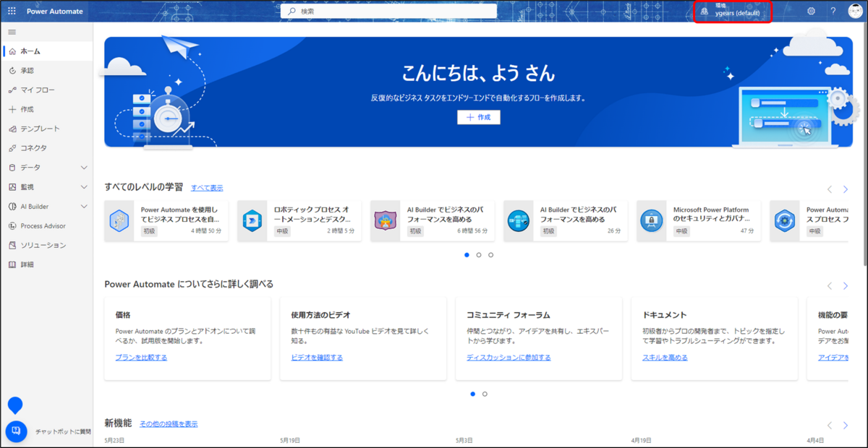Image resolution: width=868 pixels, height=448 pixels.
Task: Click ディスカッションに参加する link
Action: click(509, 358)
